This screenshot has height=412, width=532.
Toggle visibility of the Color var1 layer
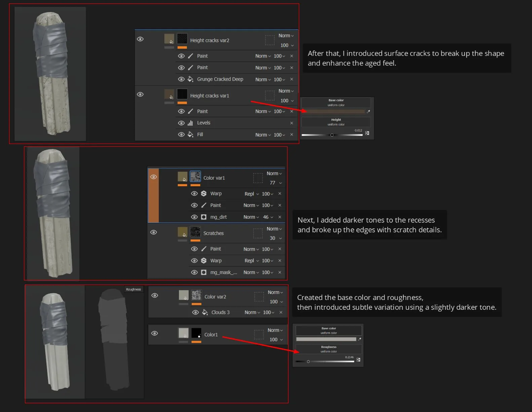[153, 177]
